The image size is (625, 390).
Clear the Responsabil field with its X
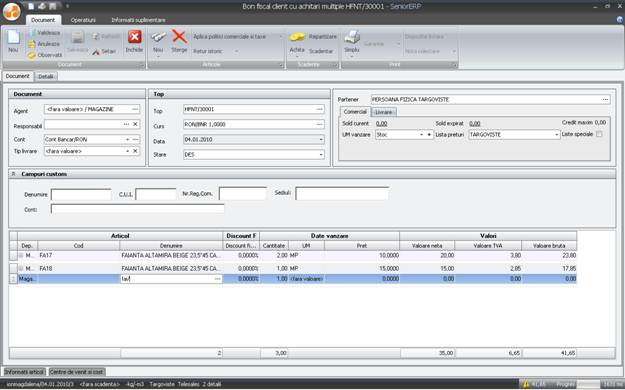tap(135, 124)
